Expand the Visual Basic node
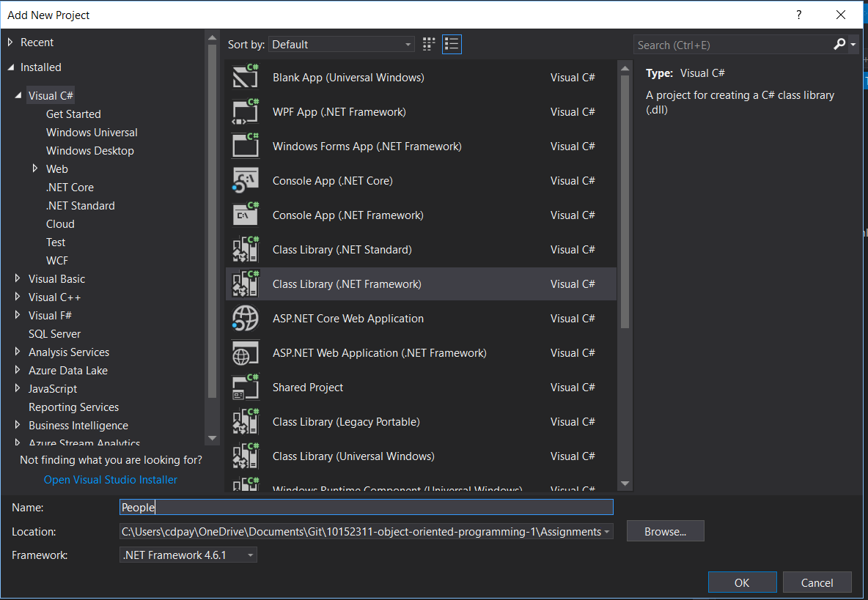 point(18,278)
